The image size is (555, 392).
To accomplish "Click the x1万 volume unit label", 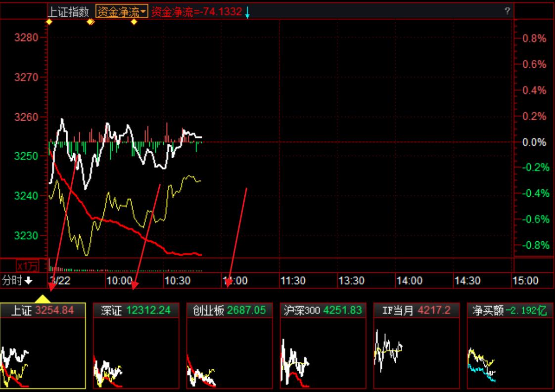I will point(27,266).
